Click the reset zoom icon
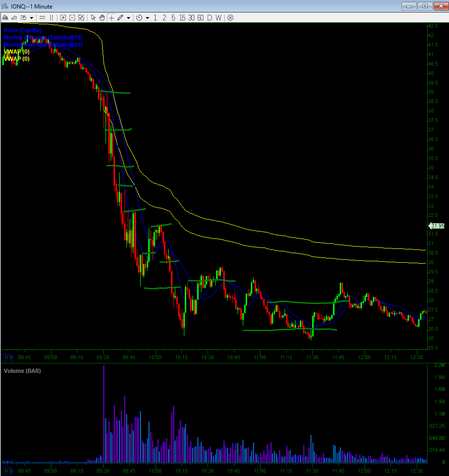The height and width of the screenshot is (476, 449). click(81, 18)
